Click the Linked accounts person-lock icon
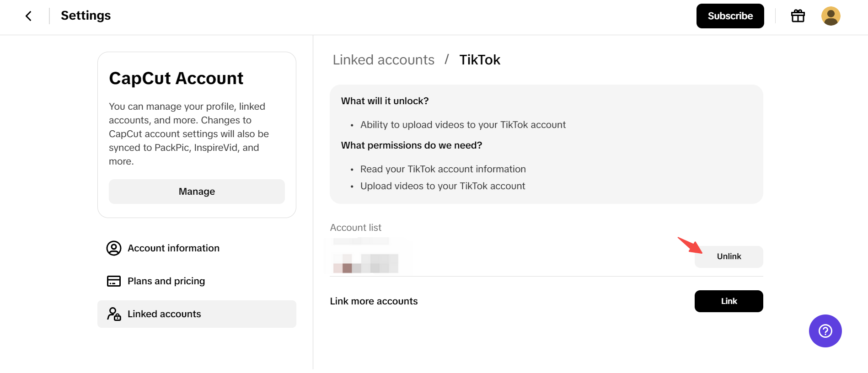This screenshot has height=373, width=868. click(114, 314)
